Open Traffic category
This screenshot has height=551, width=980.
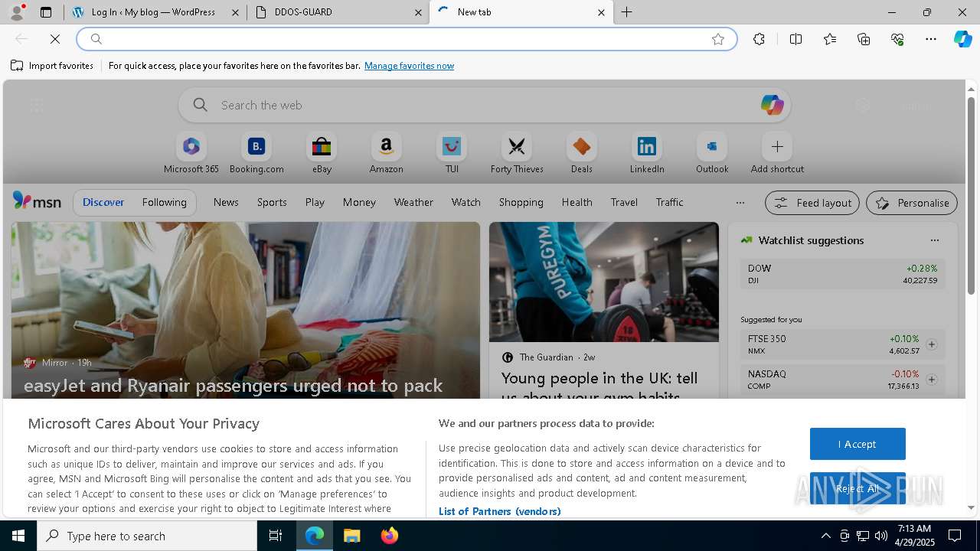(669, 202)
